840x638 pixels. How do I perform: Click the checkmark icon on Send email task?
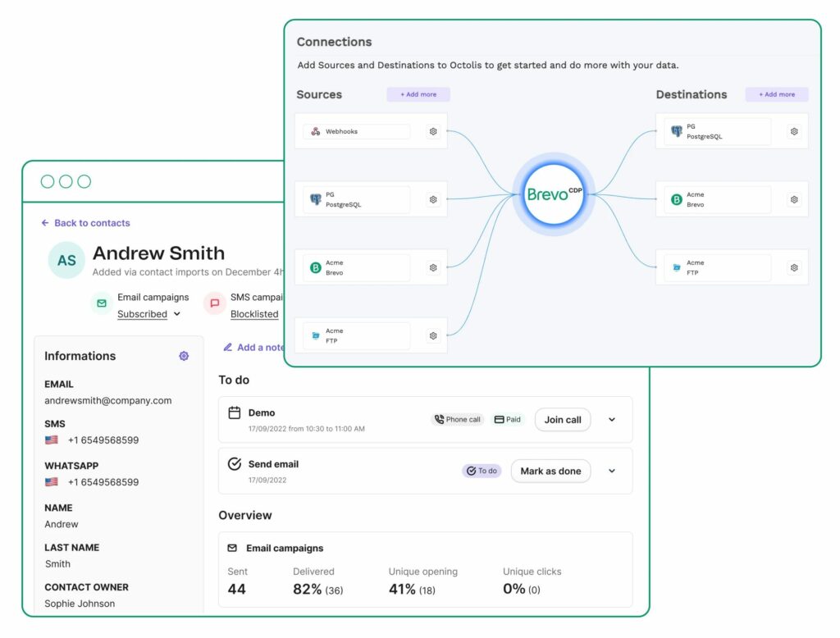point(234,464)
